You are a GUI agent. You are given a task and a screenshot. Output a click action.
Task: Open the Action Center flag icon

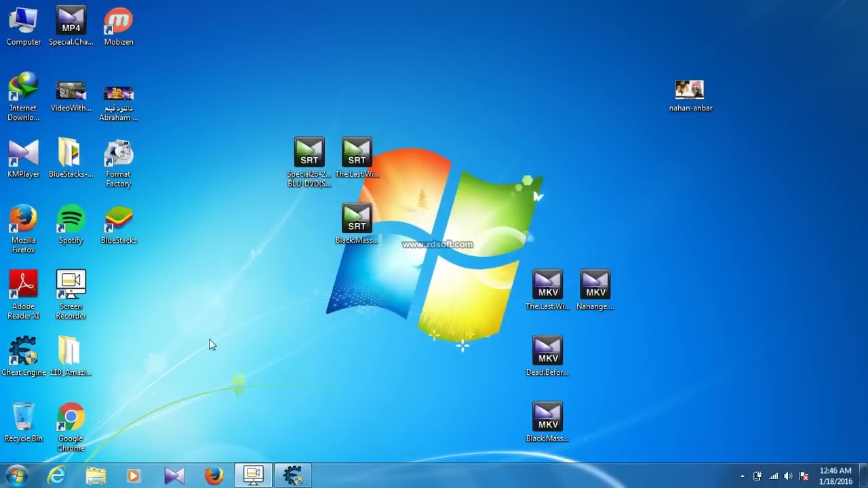click(x=804, y=476)
